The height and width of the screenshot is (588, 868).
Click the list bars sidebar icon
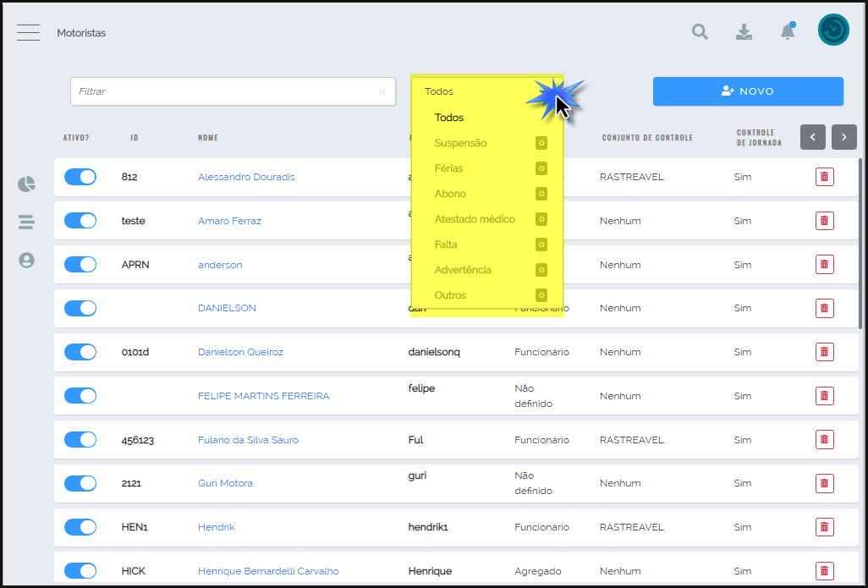(x=26, y=223)
